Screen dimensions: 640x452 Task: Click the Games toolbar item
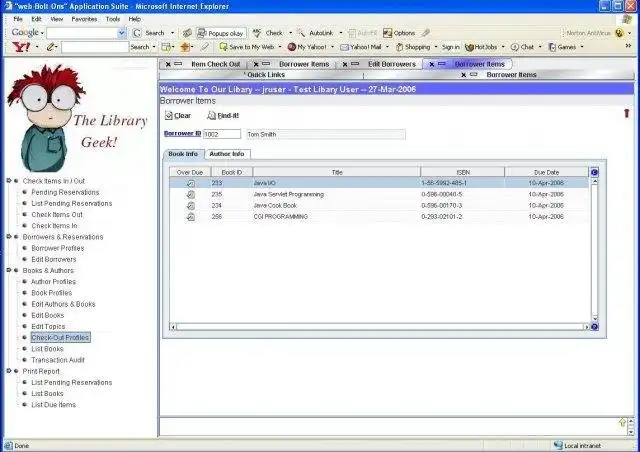[x=562, y=47]
